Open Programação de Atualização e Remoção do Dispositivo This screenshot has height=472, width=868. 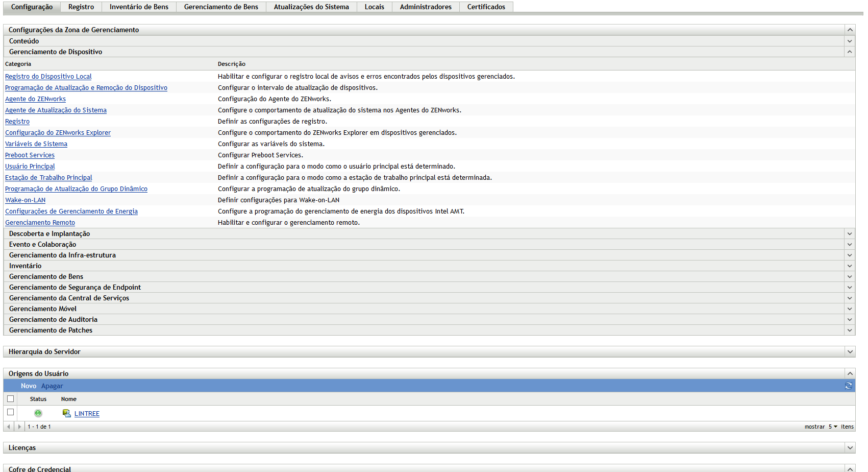[86, 88]
